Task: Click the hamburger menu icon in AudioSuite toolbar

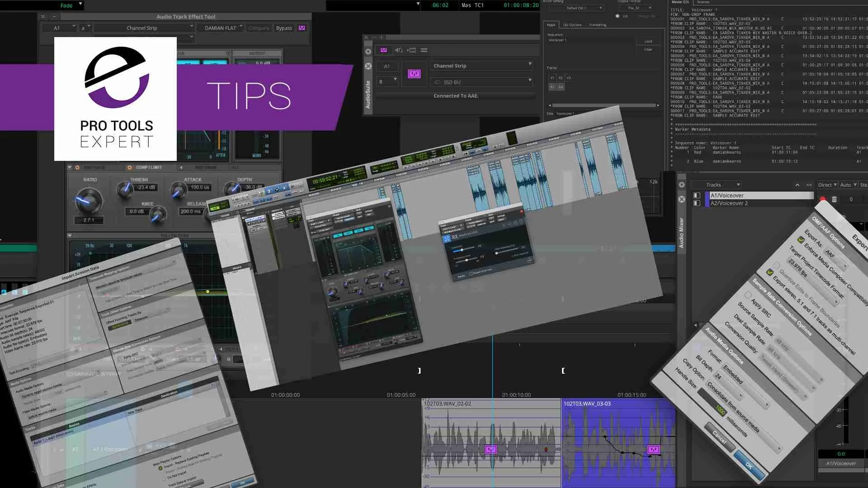Action: point(424,50)
